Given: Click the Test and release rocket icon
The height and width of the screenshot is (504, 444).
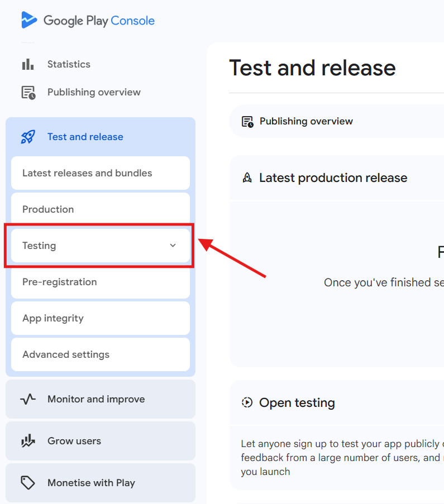Looking at the screenshot, I should tap(28, 137).
